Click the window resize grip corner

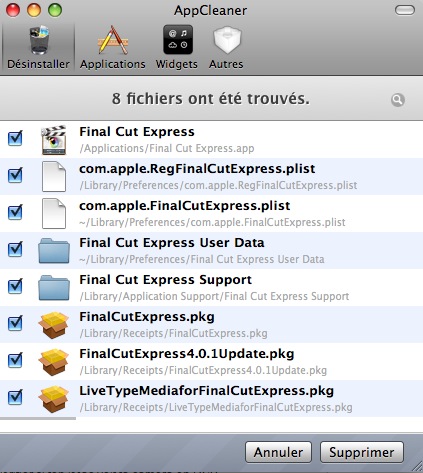416,465
